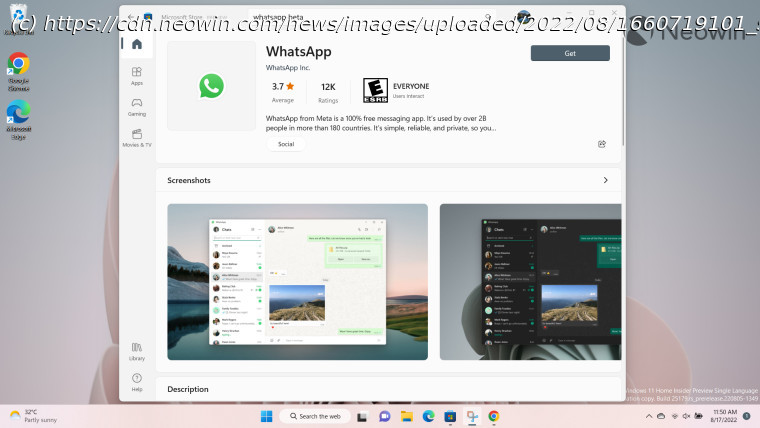The image size is (760, 428).
Task: Open Microsoft Edge desktop shortcut
Action: click(18, 120)
